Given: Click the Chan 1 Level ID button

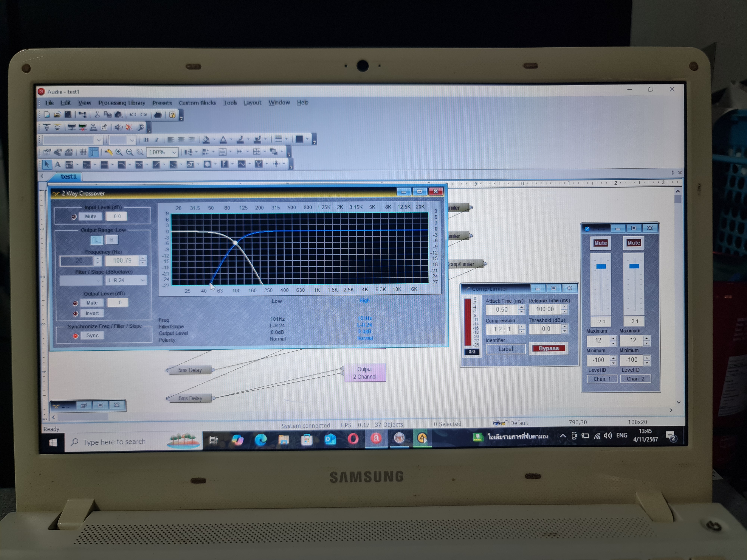Looking at the screenshot, I should tap(602, 379).
